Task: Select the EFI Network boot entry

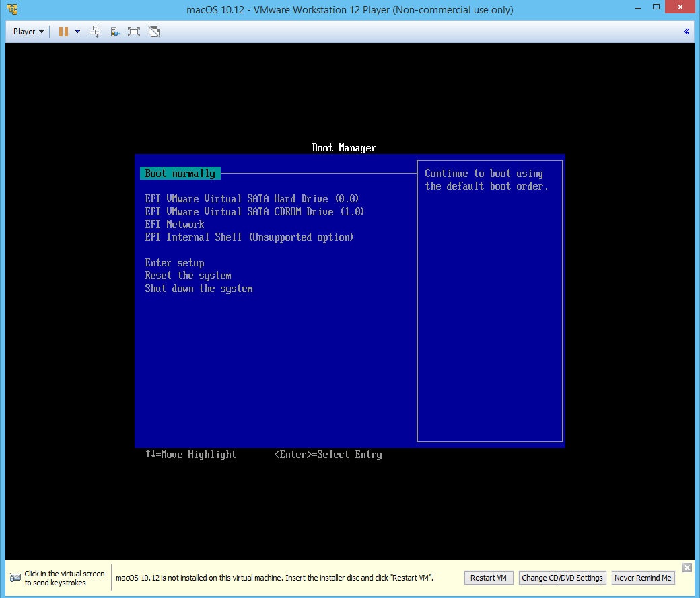Action: [174, 224]
